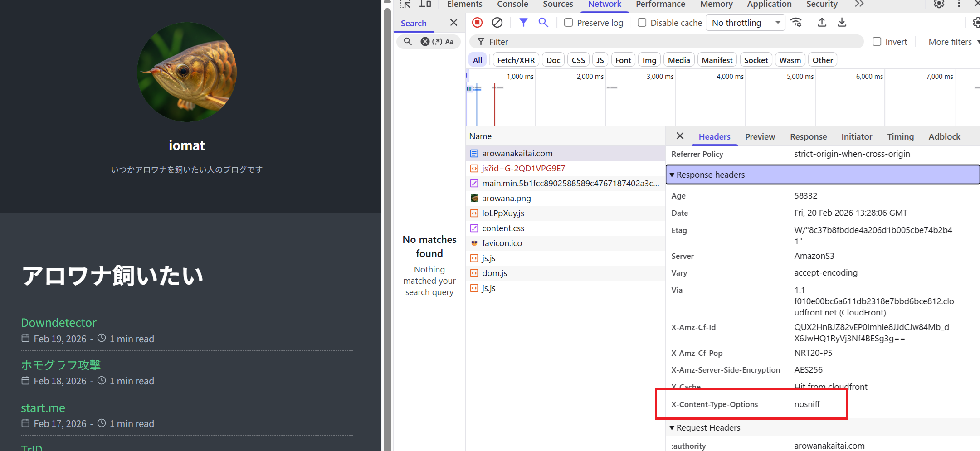Import HAR file with upload icon
Viewport: 980px width, 451px height.
click(x=822, y=23)
